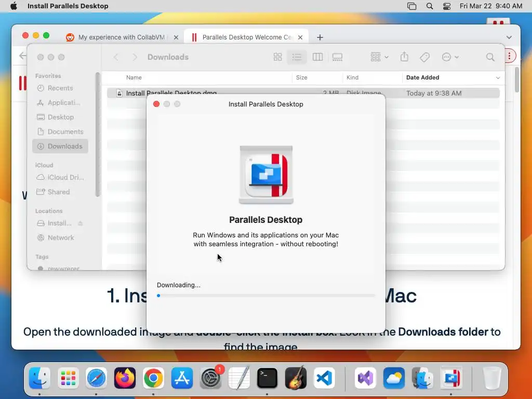Launch Terminal from the Dock

[x=268, y=378]
